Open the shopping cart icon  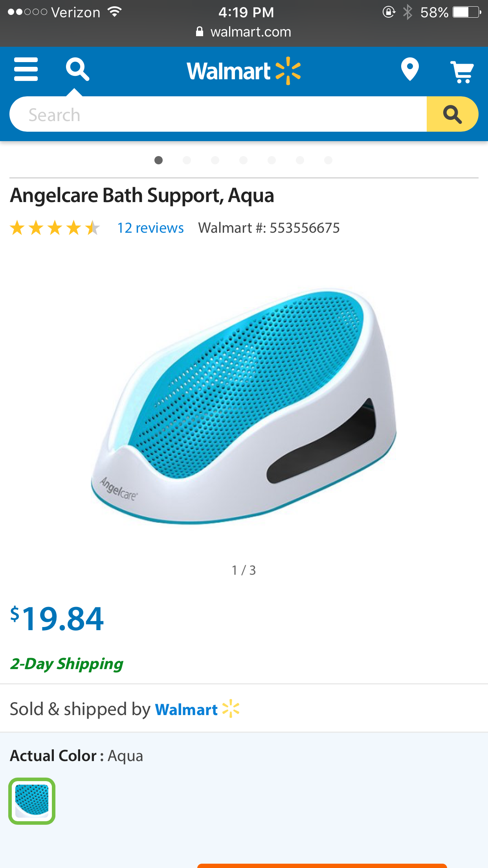(462, 72)
